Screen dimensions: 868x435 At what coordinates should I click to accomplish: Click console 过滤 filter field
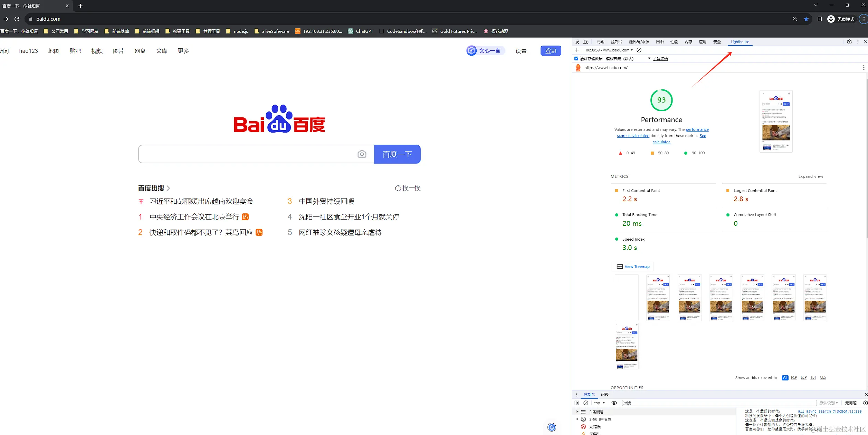719,403
